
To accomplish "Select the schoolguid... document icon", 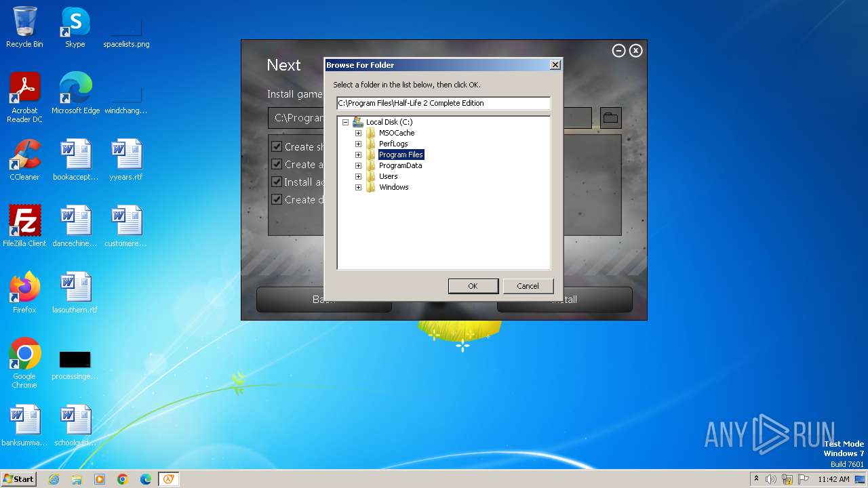I will click(x=75, y=426).
